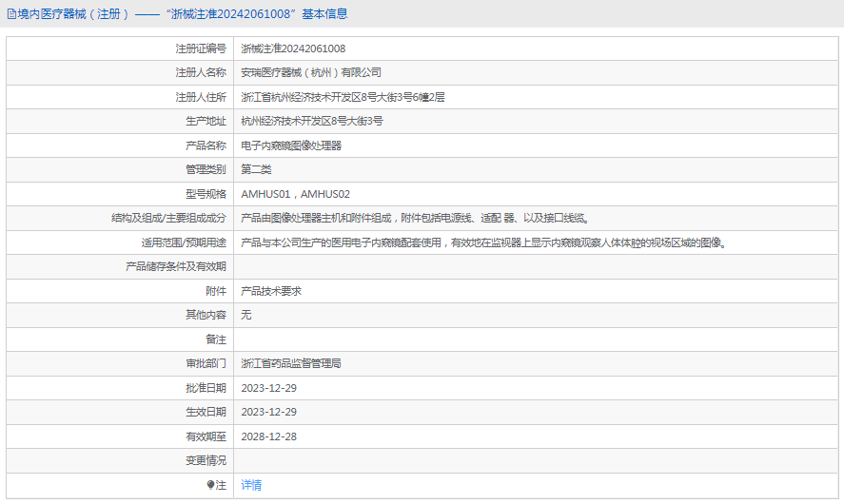
Task: Click the 审批部门 row label
Action: [x=206, y=363]
